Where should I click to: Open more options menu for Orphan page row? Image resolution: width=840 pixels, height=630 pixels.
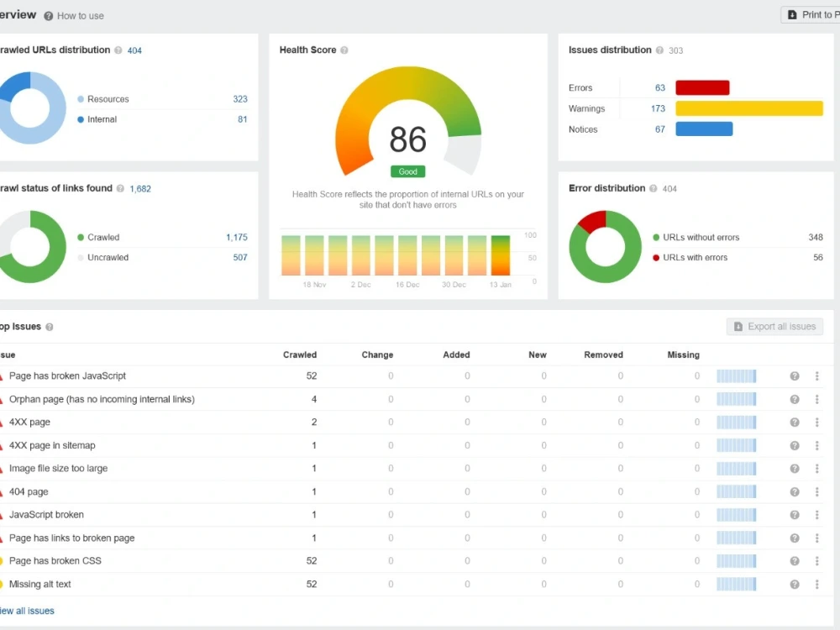(x=817, y=399)
